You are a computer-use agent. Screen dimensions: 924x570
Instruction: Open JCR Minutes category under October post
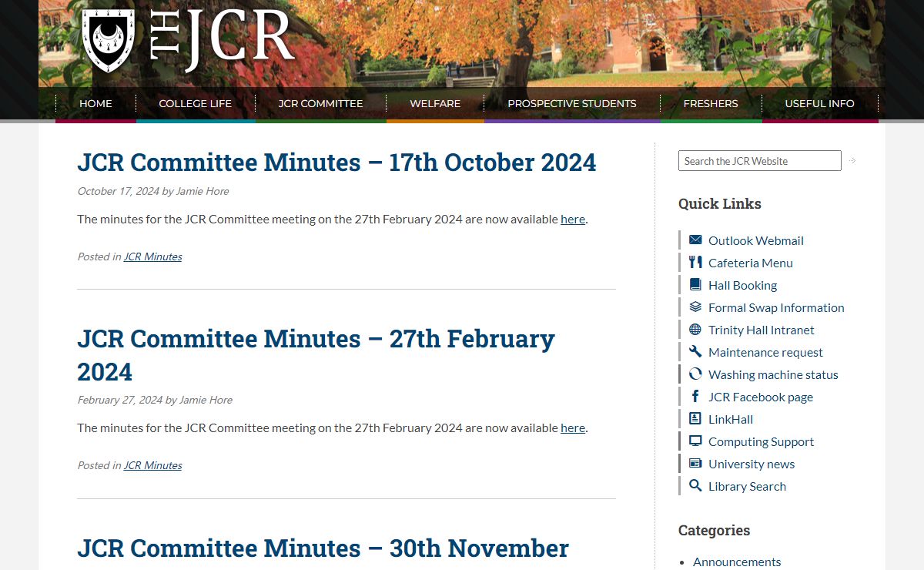click(152, 256)
